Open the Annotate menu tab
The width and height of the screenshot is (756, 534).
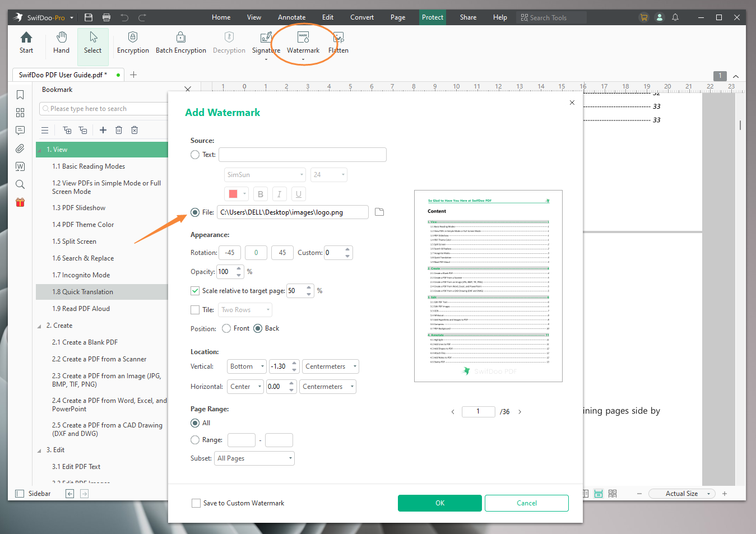coord(292,17)
